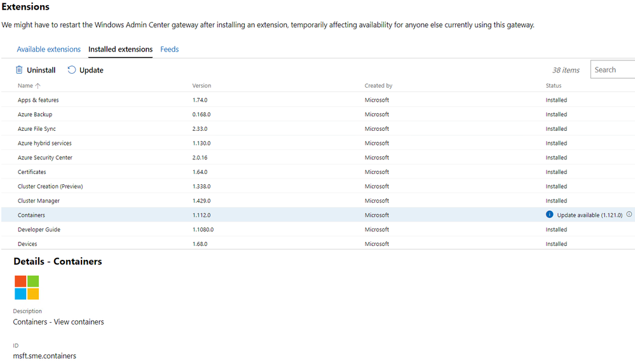
Task: Click inside the Search box
Action: pos(613,69)
